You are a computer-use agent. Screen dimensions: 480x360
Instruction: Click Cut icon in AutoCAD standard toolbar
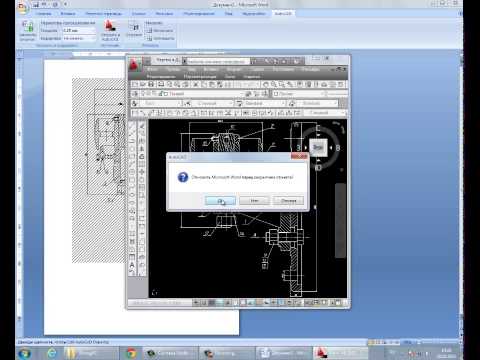coord(196,84)
